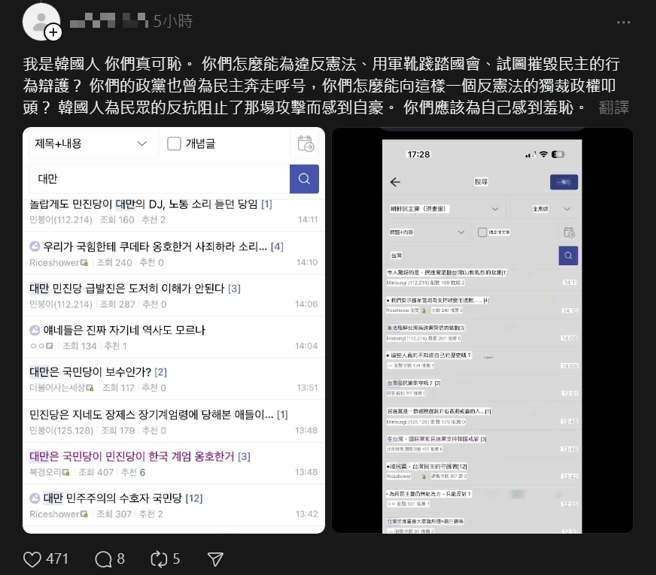Click post title 대만 민주주의의 수호자 국민당
Image resolution: width=656 pixels, height=575 pixels.
113,498
